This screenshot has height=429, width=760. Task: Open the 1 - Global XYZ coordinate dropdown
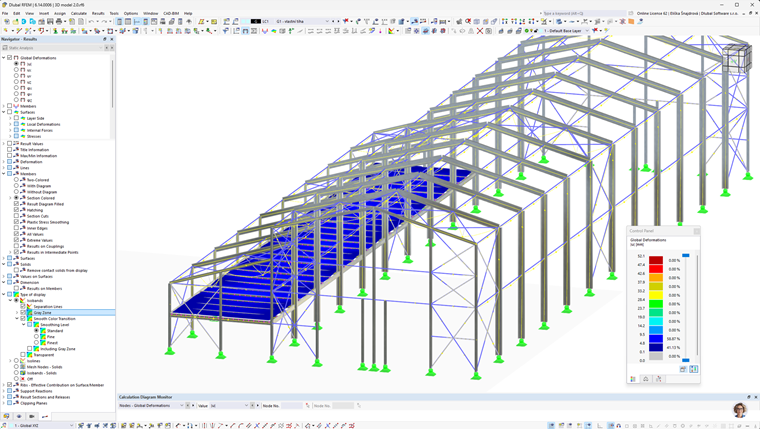(71, 426)
